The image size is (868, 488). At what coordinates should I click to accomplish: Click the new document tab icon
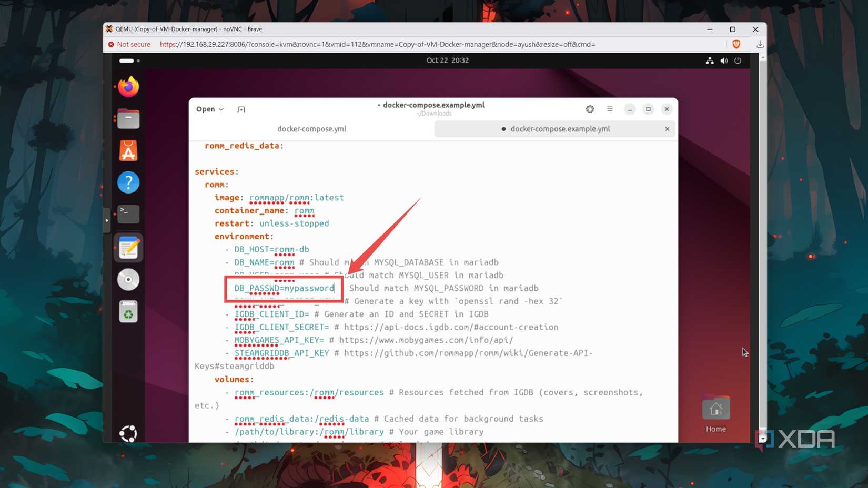[241, 109]
